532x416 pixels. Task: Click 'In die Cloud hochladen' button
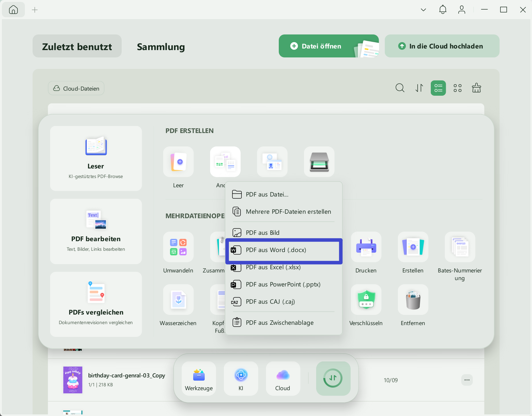tap(442, 46)
